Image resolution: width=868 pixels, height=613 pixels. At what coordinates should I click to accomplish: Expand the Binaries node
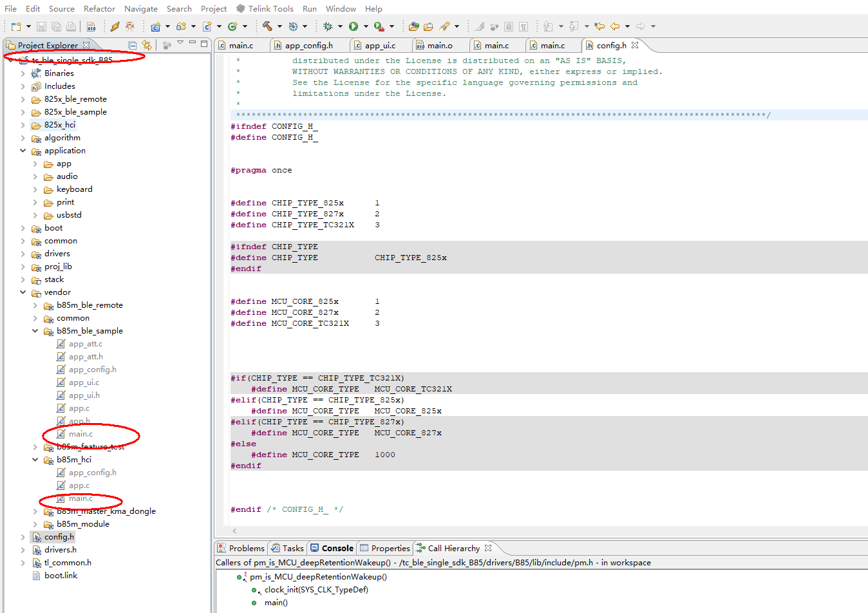[x=23, y=73]
